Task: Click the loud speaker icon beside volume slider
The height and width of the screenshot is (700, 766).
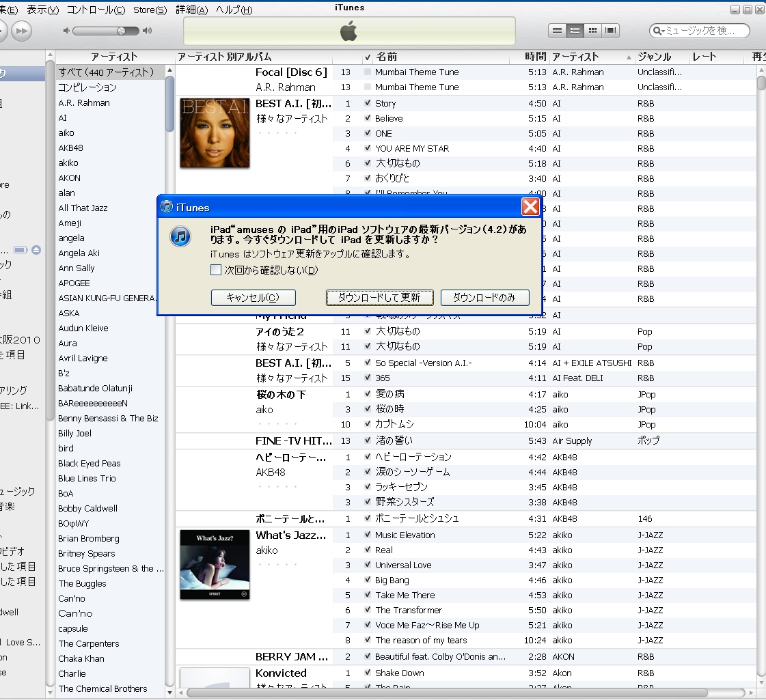Action: (147, 31)
